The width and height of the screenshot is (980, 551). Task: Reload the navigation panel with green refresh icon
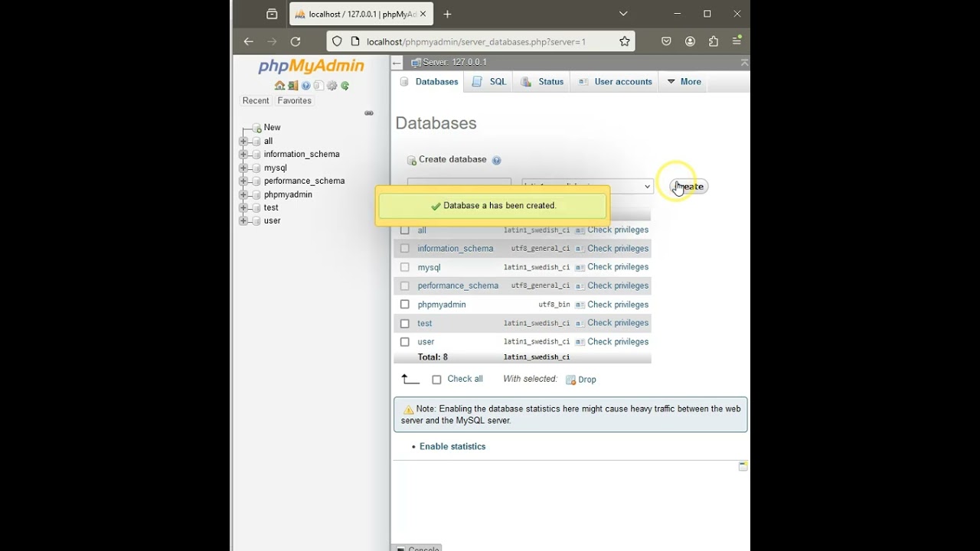pyautogui.click(x=345, y=86)
